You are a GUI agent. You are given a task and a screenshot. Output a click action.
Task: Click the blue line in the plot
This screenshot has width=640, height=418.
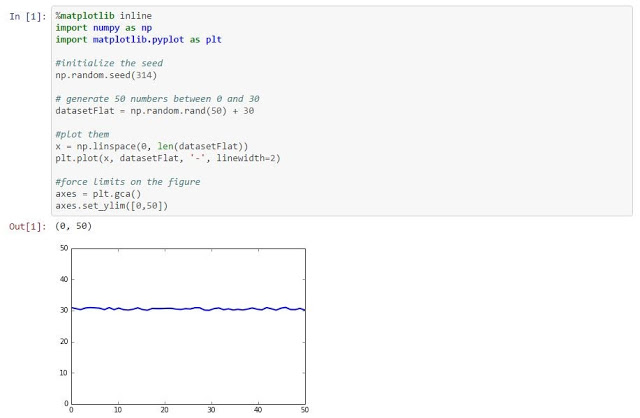[187, 309]
